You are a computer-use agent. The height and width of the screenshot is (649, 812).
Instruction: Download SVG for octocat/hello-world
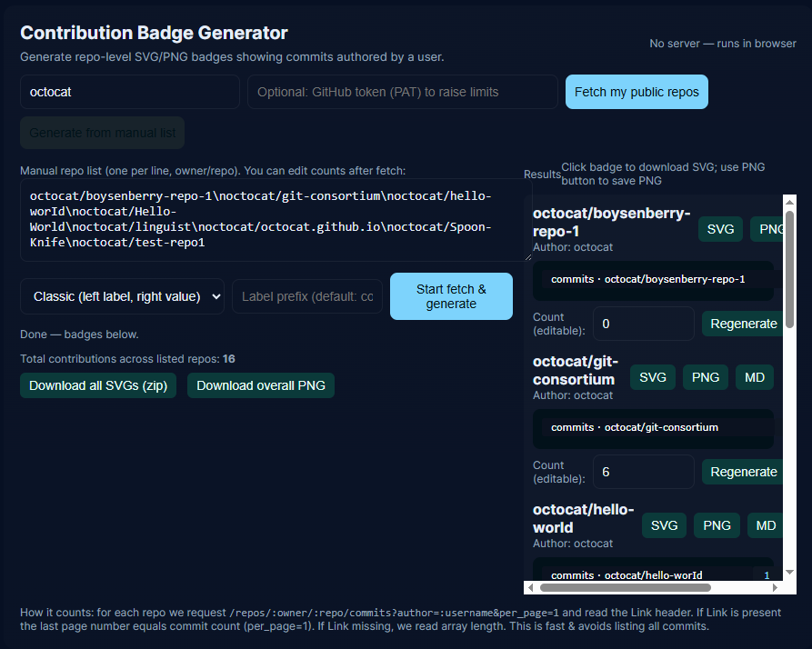(x=664, y=524)
